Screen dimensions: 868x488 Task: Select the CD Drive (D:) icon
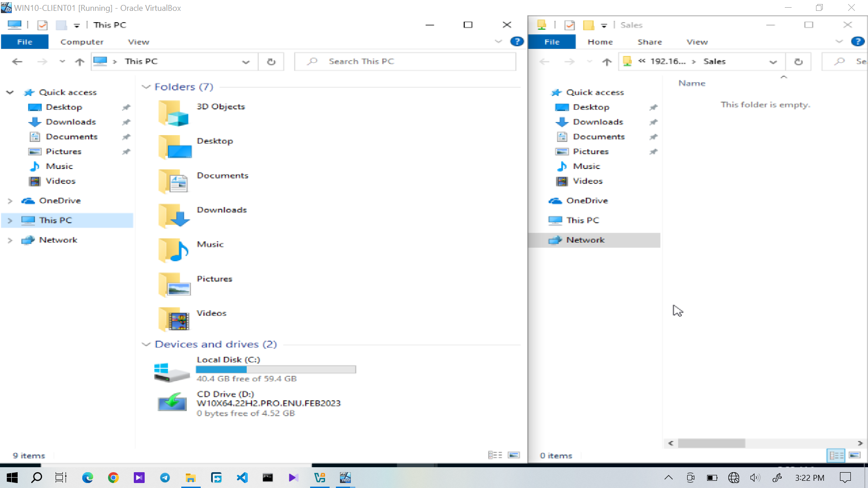click(172, 402)
